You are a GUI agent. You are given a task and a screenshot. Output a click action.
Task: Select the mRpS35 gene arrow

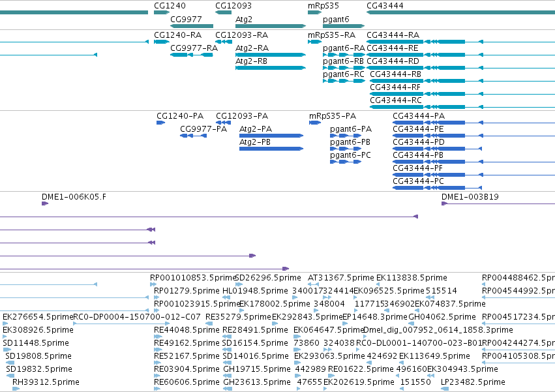click(314, 12)
